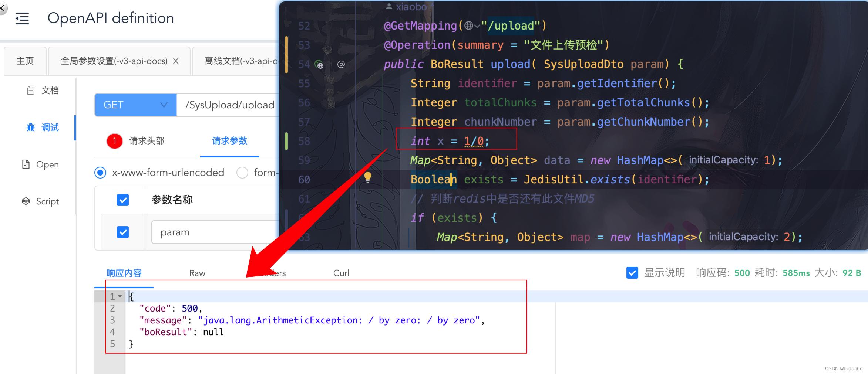Open the Script sidebar item
This screenshot has width=868, height=374.
click(x=41, y=201)
